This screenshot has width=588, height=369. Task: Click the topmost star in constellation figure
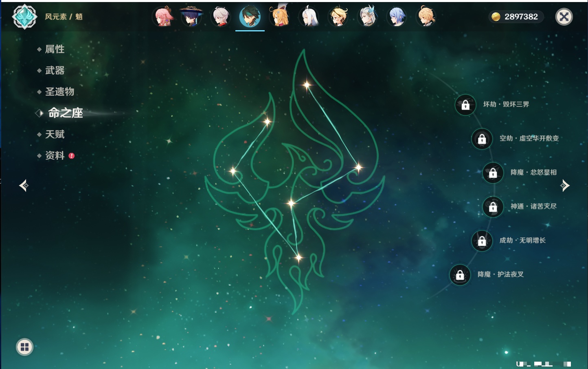point(307,85)
